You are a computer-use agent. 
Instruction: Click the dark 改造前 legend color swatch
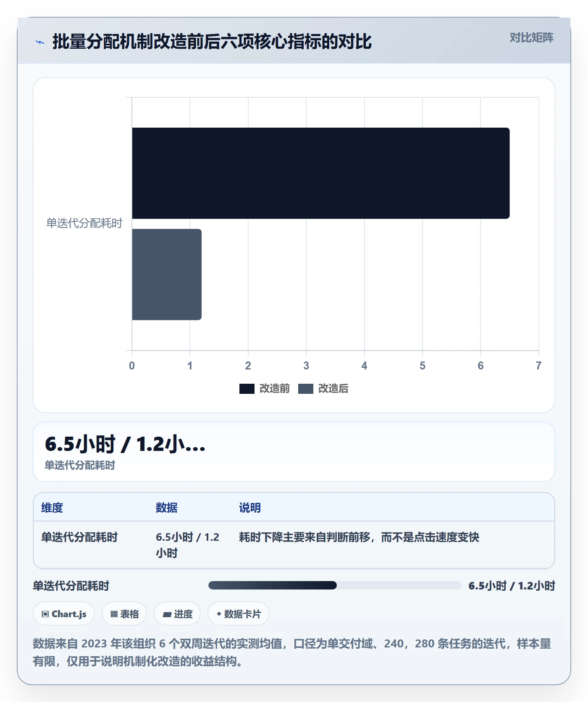click(247, 389)
